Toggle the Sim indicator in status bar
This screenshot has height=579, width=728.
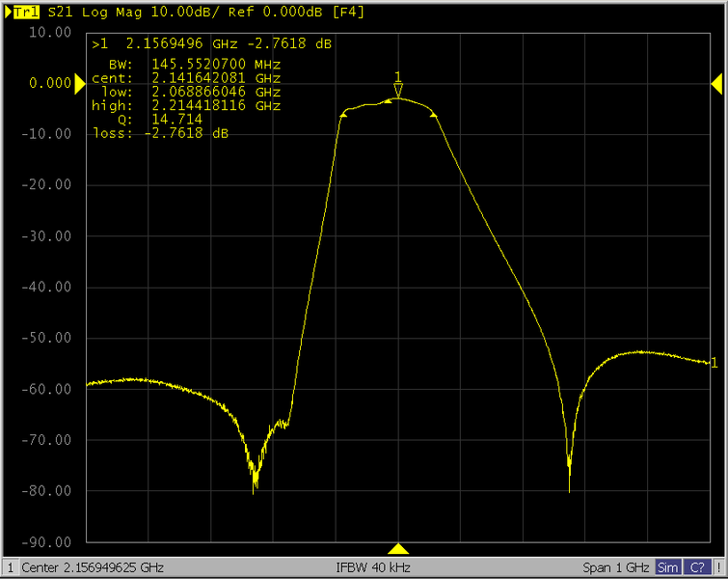(667, 567)
